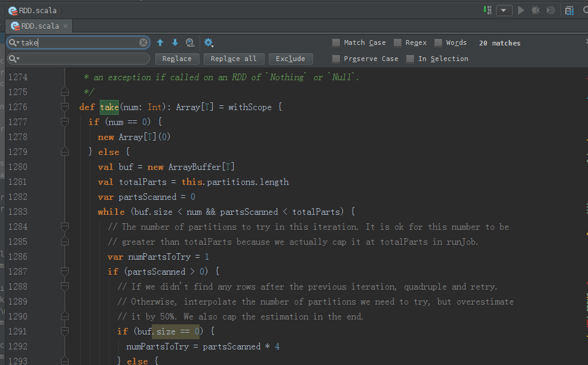Enable the Preserve Case checkbox
588x365 pixels.
[x=336, y=59]
